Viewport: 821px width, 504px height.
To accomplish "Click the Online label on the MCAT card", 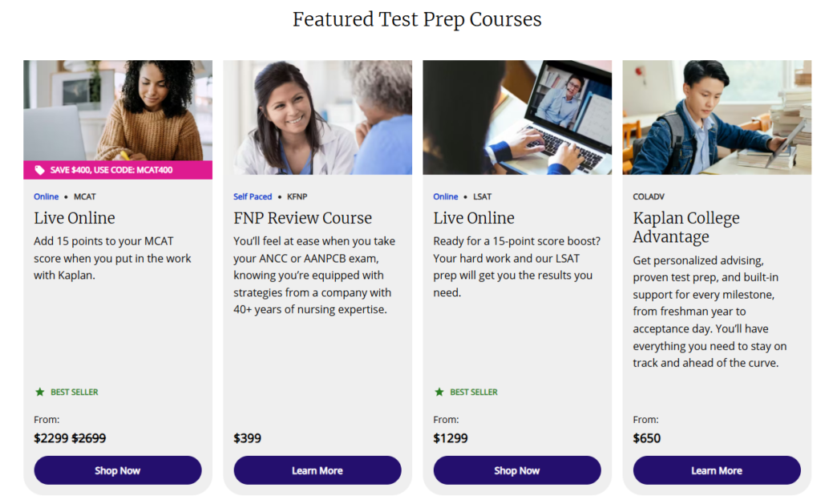I will (x=47, y=196).
